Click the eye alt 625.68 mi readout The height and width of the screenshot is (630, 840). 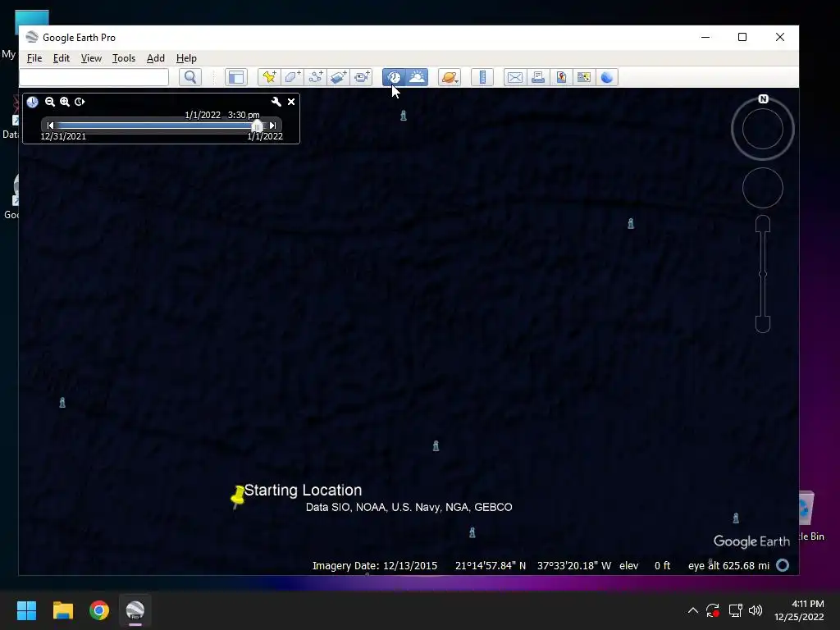pyautogui.click(x=728, y=566)
